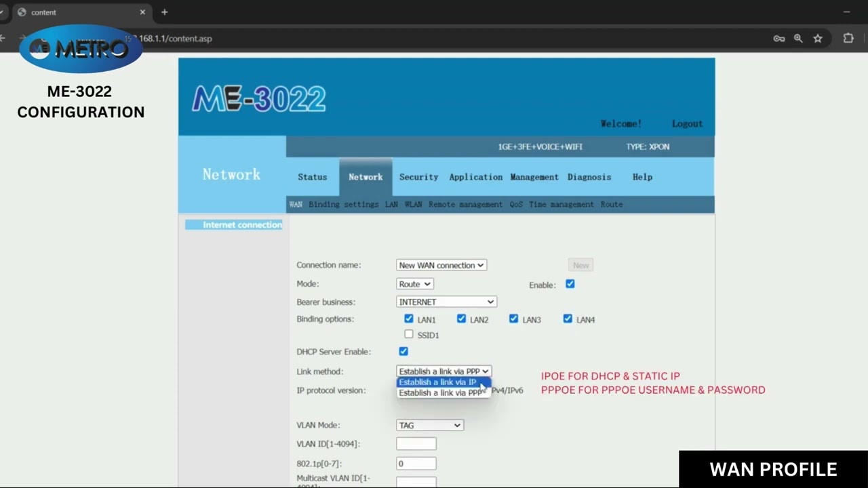Log out via the Logout link
This screenshot has height=488, width=868.
pos(687,124)
